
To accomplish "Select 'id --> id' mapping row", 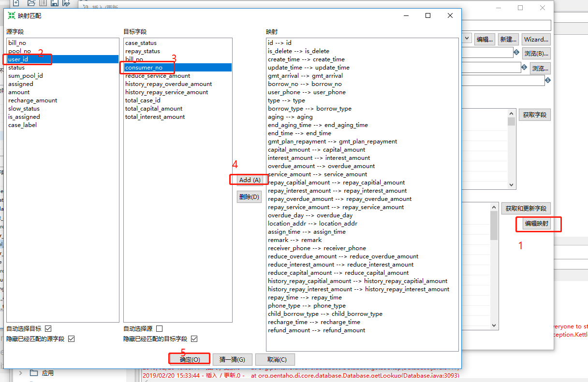I will [362, 43].
